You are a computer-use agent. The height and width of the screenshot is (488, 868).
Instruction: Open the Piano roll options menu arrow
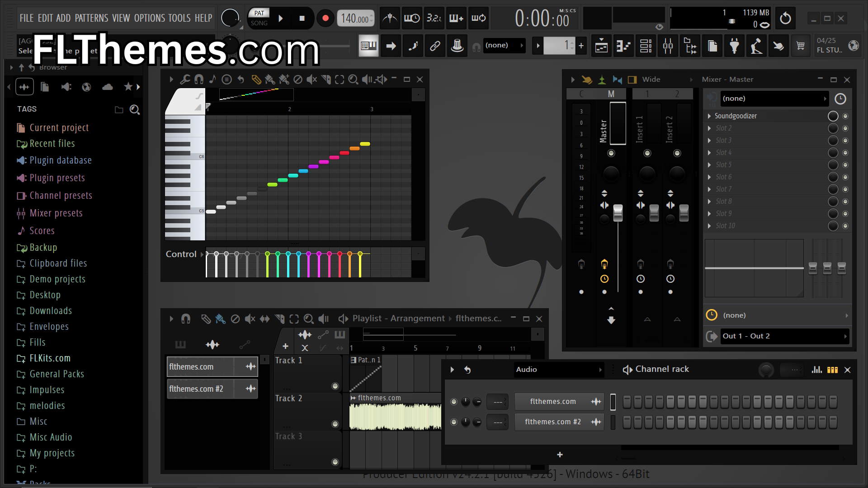[171, 80]
